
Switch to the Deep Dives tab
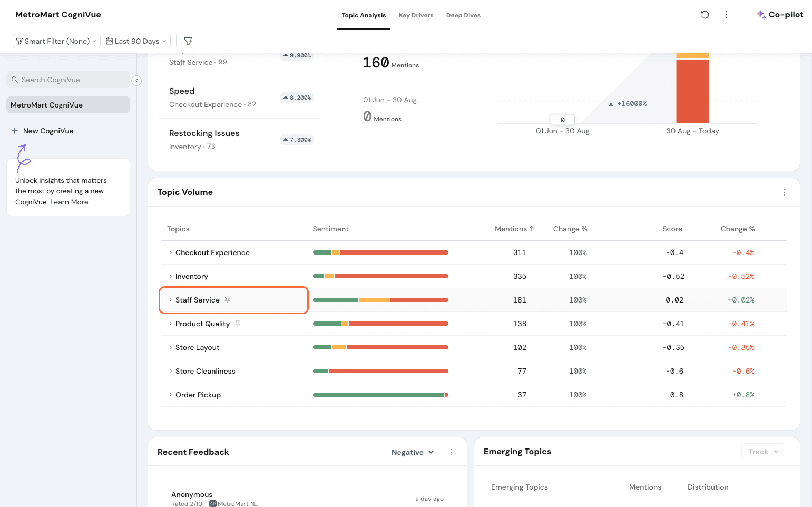[x=463, y=15]
